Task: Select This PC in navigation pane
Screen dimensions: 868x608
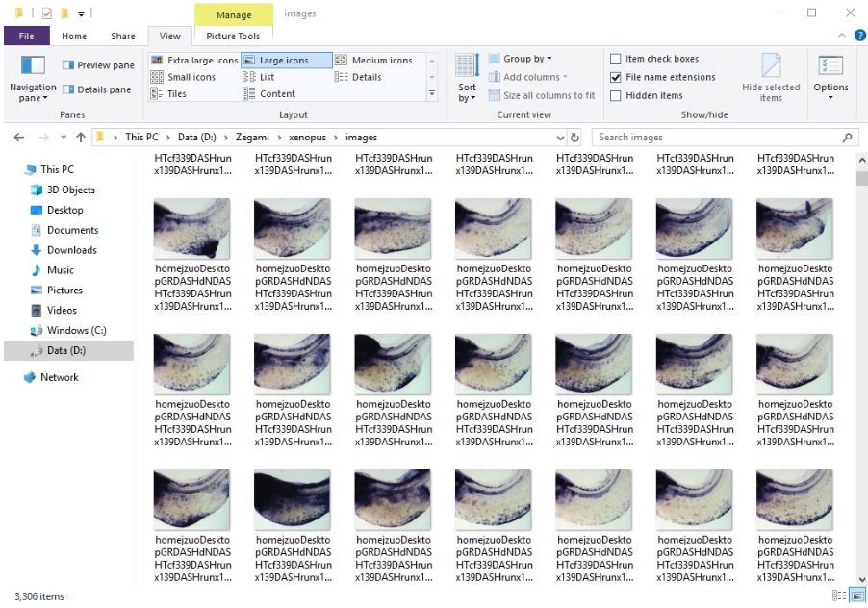Action: [49, 170]
